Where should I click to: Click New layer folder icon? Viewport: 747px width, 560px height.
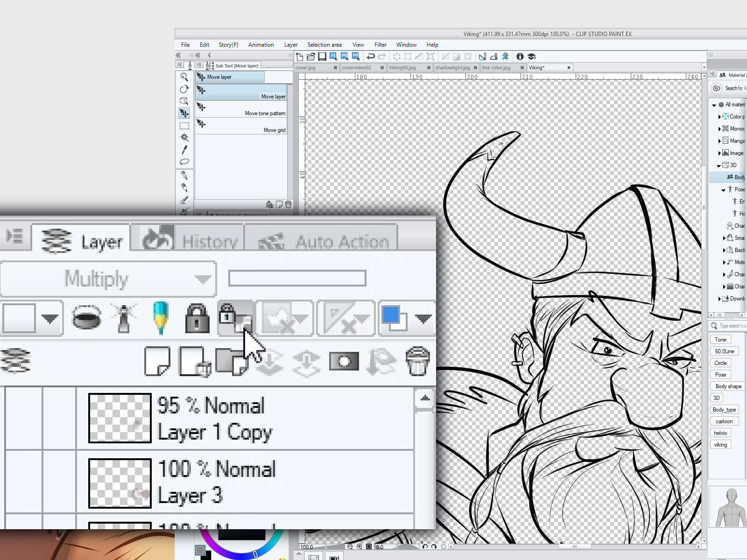232,361
